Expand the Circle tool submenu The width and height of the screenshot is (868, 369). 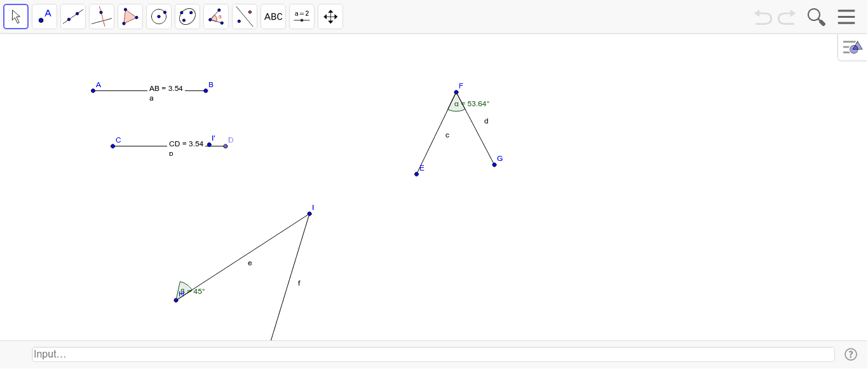point(167,25)
